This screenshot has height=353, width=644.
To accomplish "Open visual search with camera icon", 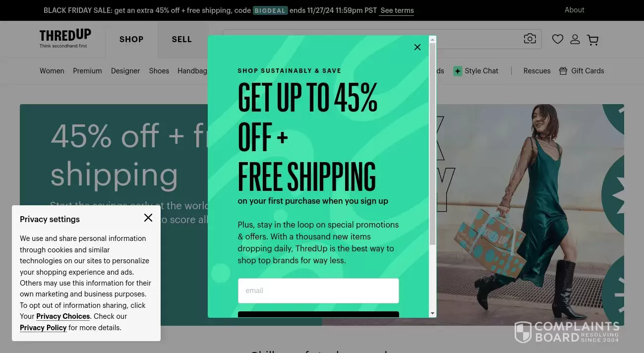I will 530,39.
